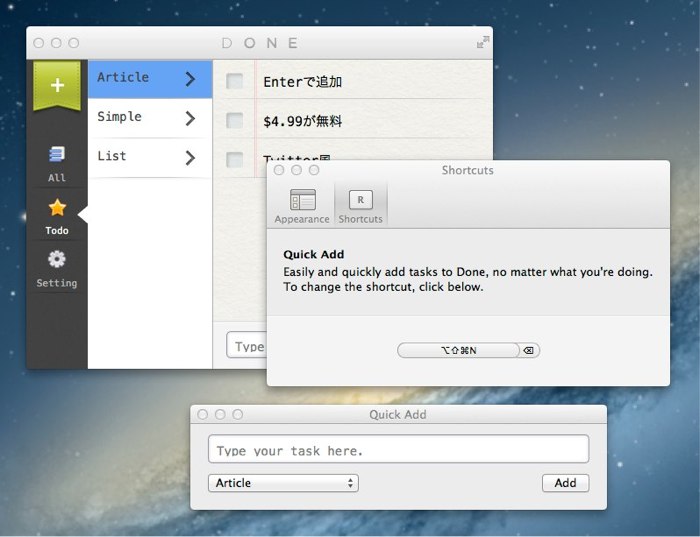Image resolution: width=700 pixels, height=537 pixels.
Task: Click the green plus bookmark icon
Action: [57, 85]
